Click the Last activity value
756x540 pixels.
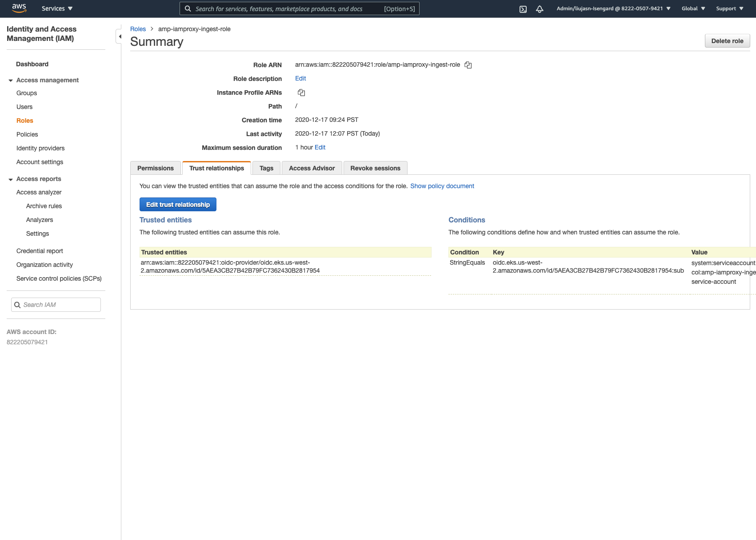click(337, 133)
